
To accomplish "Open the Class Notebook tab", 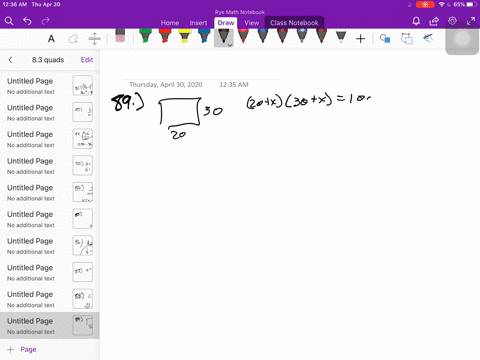I will tap(294, 23).
